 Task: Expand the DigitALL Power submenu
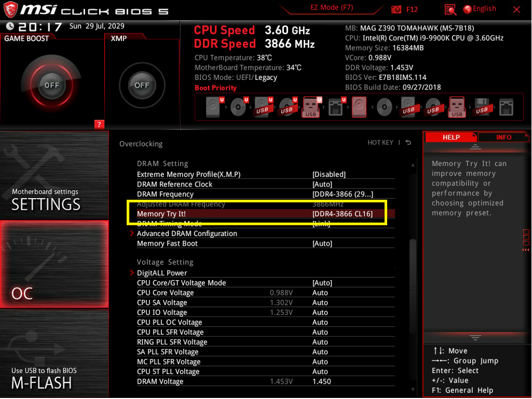point(162,273)
